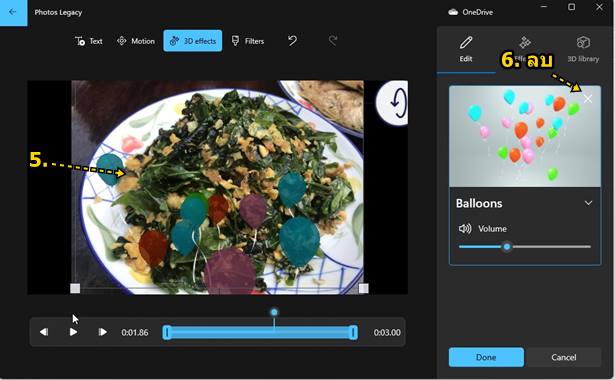Click the blue effect duration bar
The width and height of the screenshot is (615, 380).
click(x=260, y=333)
